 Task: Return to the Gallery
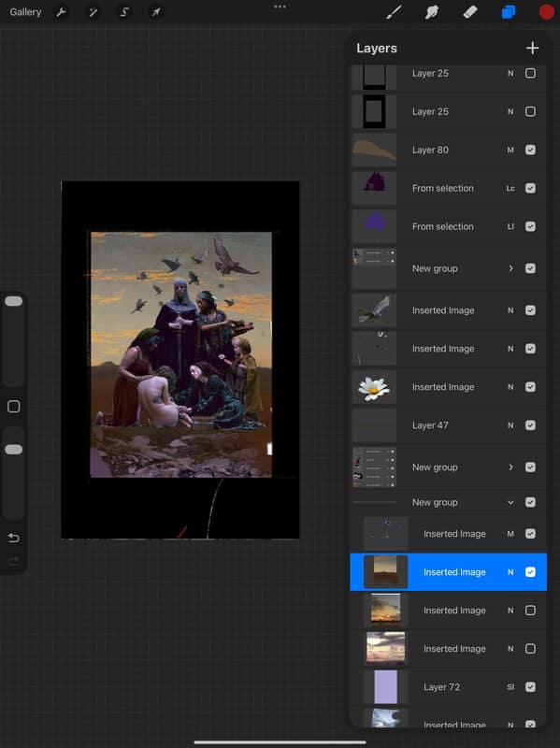(x=25, y=12)
